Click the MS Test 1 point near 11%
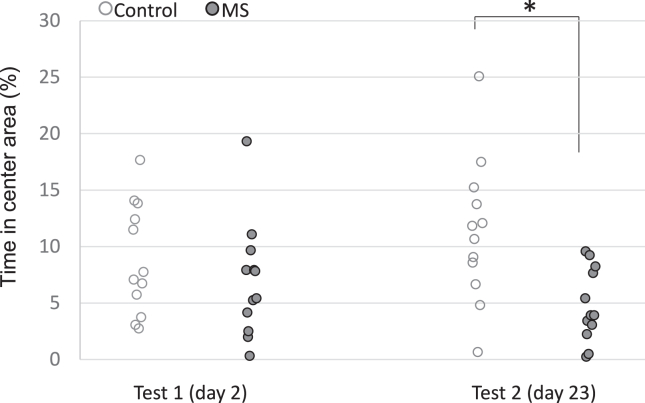The image size is (645, 403). [252, 234]
